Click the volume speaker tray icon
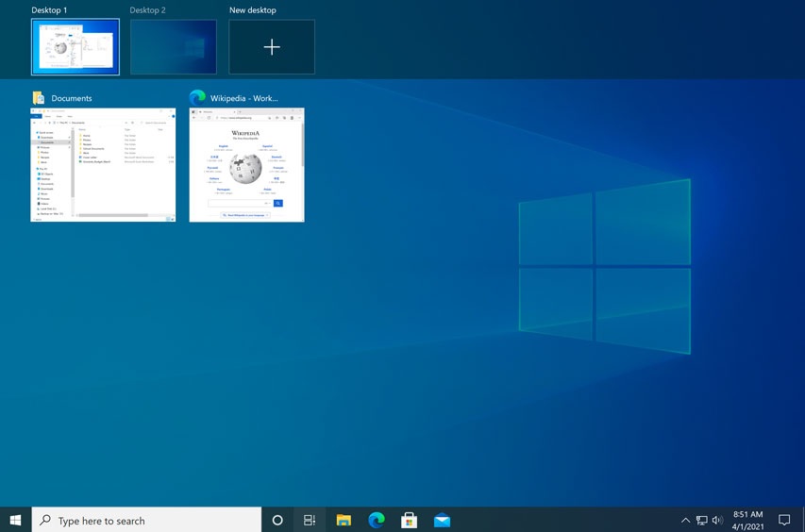This screenshot has height=532, width=805. [x=717, y=520]
